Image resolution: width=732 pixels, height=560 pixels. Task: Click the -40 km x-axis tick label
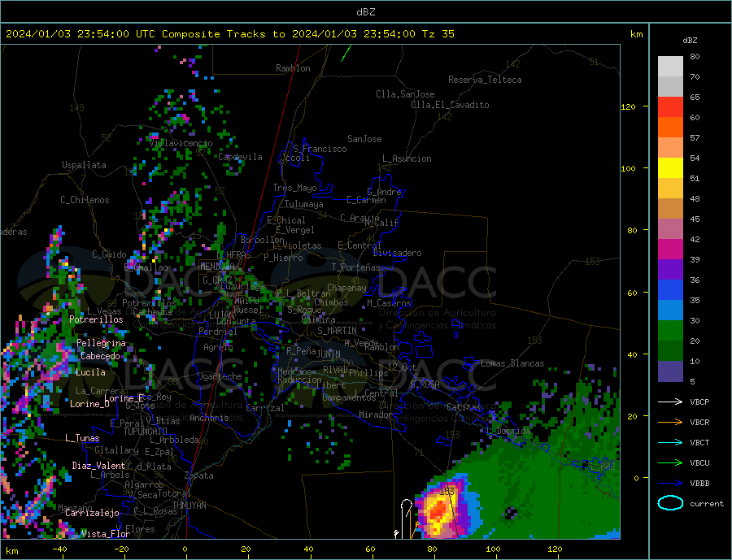click(x=59, y=549)
